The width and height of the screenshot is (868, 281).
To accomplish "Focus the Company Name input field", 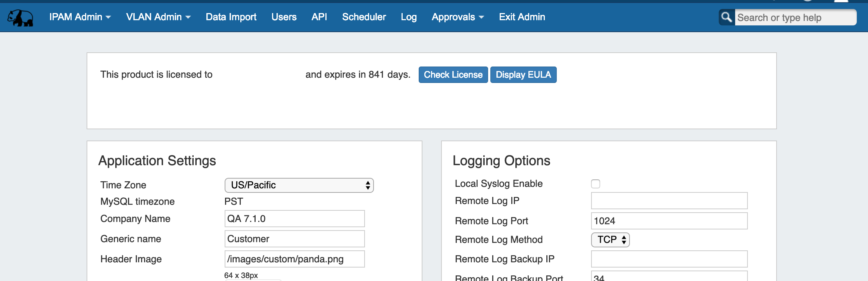I will coord(294,219).
